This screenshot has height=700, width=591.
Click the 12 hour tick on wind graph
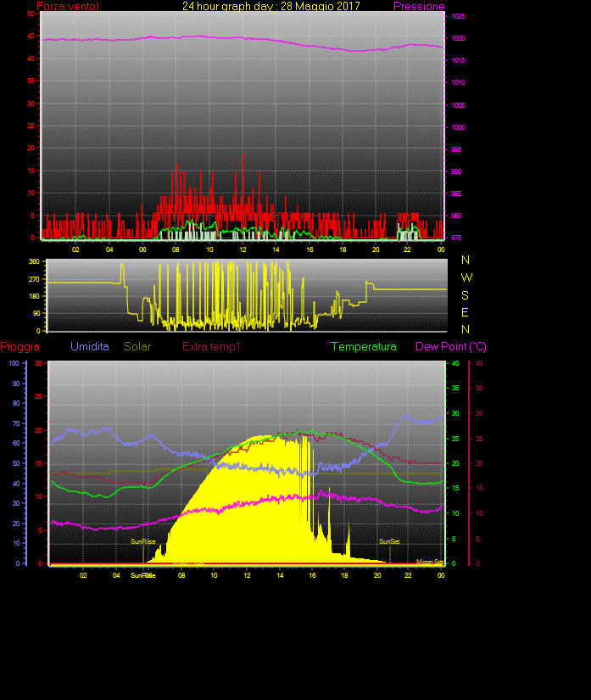[243, 249]
